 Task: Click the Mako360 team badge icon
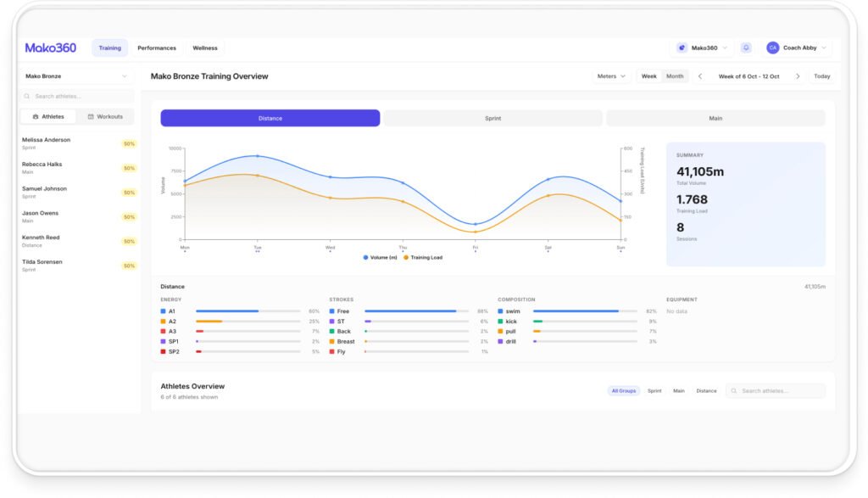pyautogui.click(x=682, y=48)
